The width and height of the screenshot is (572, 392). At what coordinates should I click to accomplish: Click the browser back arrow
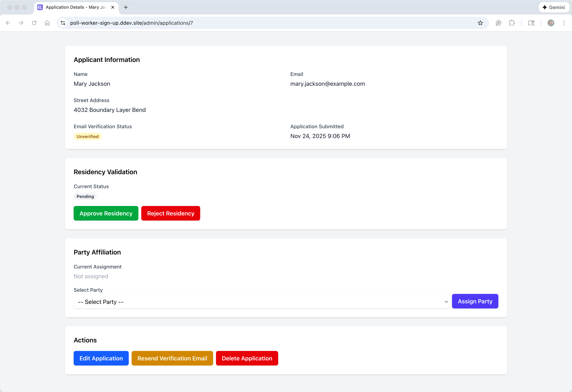(8, 23)
